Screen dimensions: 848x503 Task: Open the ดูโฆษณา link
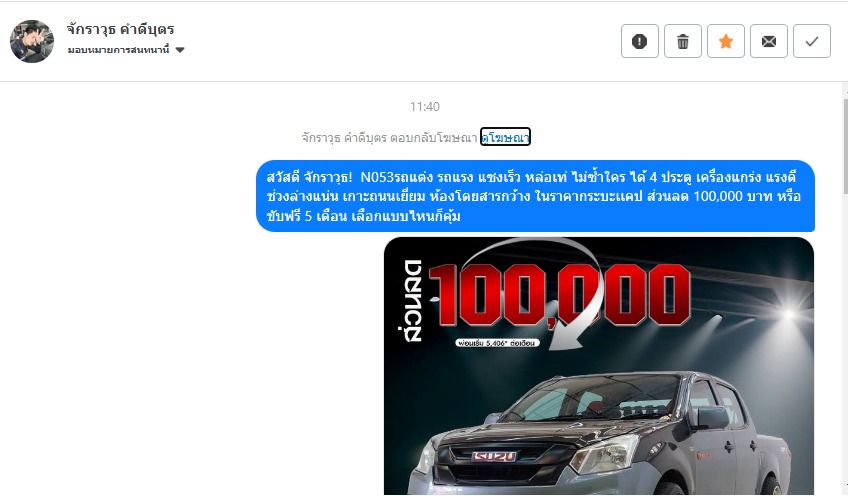(x=505, y=137)
